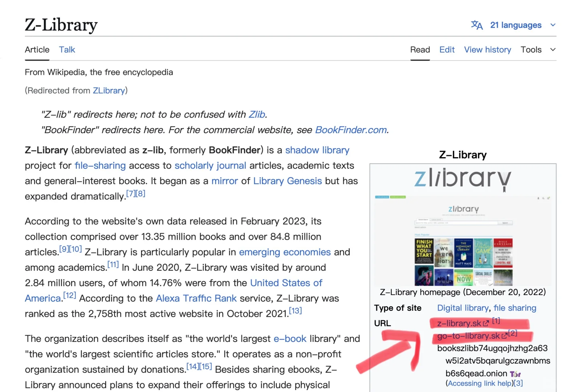
Task: Open the Library Genesis link
Action: click(287, 181)
